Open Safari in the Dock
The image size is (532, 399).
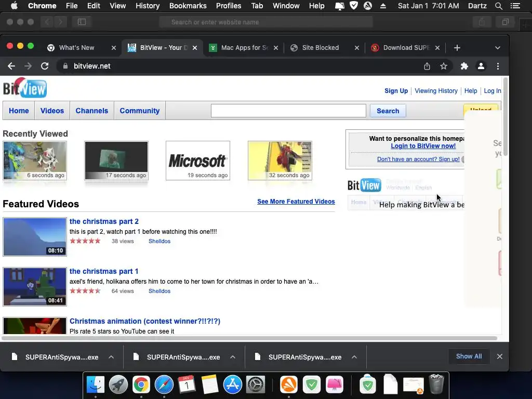[164, 385]
